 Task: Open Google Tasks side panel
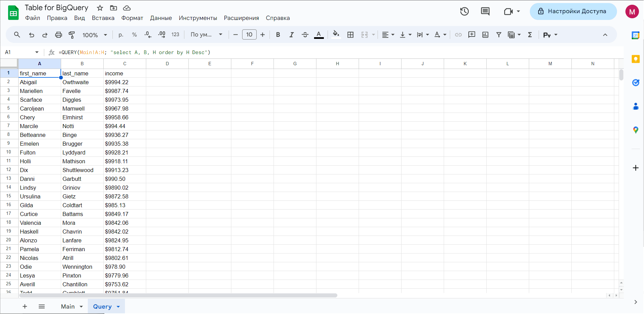636,82
